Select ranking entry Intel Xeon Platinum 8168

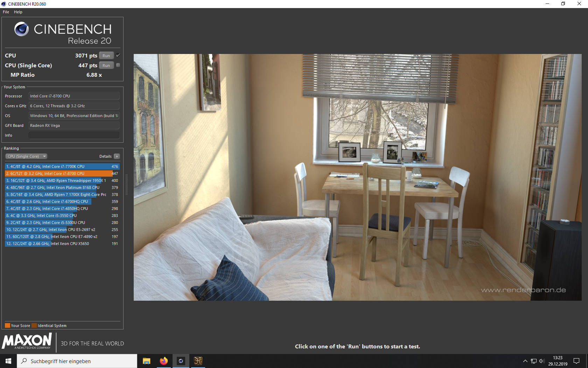[62, 188]
